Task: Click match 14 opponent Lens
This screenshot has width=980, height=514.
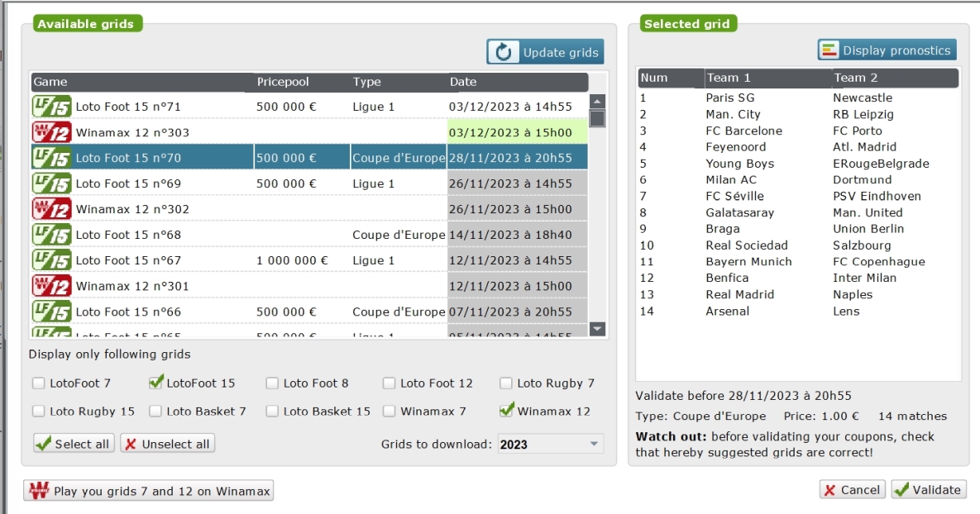Action: pyautogui.click(x=846, y=311)
